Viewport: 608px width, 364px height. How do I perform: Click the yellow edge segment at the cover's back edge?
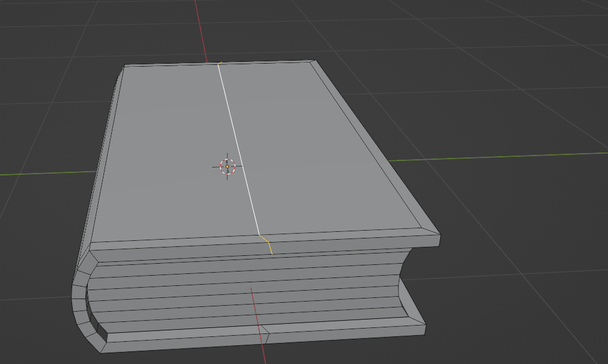(220, 62)
